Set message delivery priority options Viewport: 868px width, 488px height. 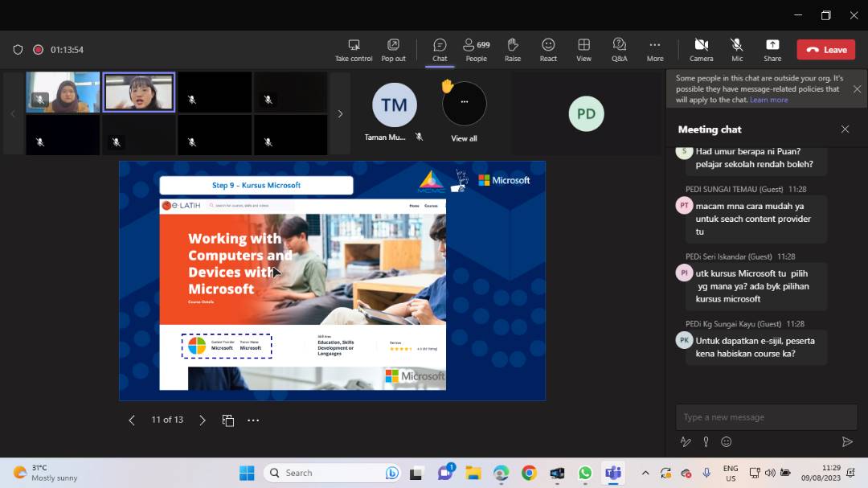click(x=706, y=441)
